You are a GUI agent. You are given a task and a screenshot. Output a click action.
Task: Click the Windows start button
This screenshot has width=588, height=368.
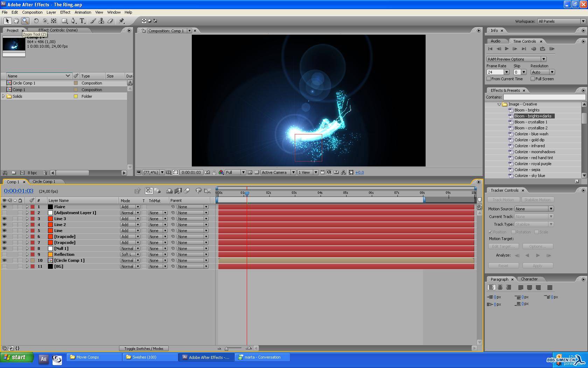pyautogui.click(x=17, y=357)
